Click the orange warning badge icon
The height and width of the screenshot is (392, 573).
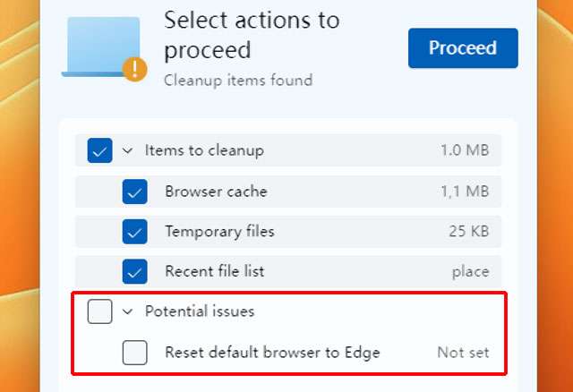click(135, 68)
